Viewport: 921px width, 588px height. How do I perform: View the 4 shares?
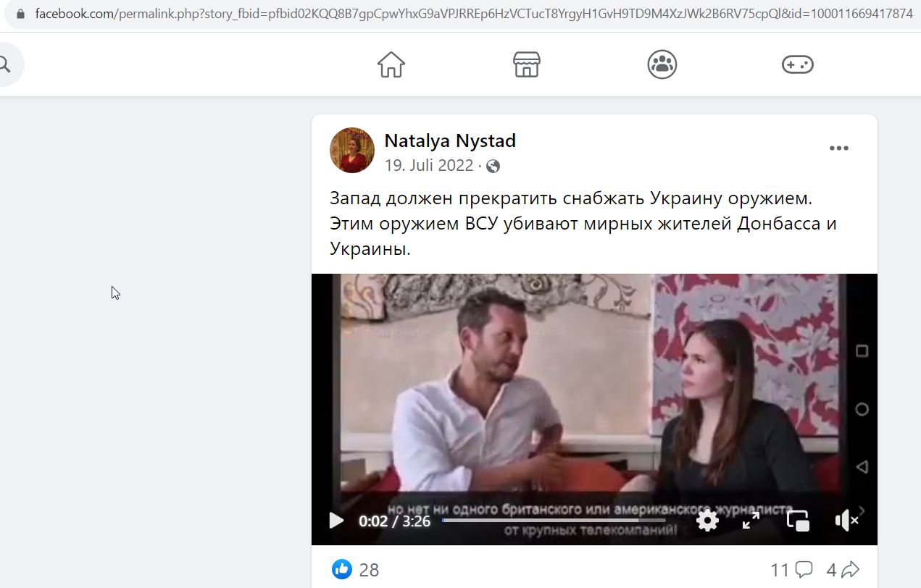[x=843, y=570]
